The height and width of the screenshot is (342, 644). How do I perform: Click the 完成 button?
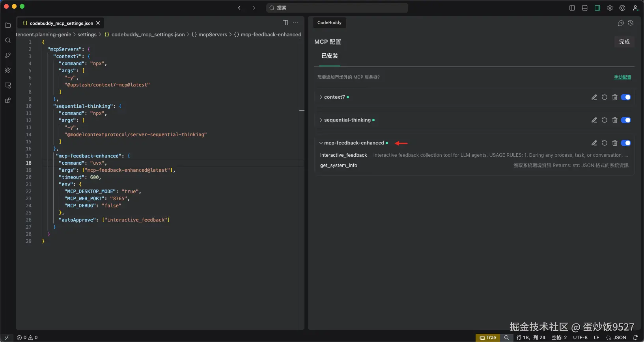click(x=624, y=41)
